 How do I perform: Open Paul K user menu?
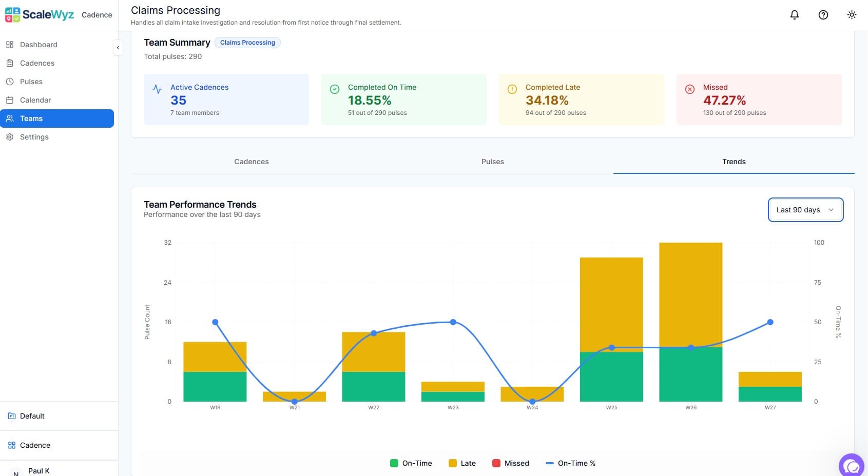[38, 470]
